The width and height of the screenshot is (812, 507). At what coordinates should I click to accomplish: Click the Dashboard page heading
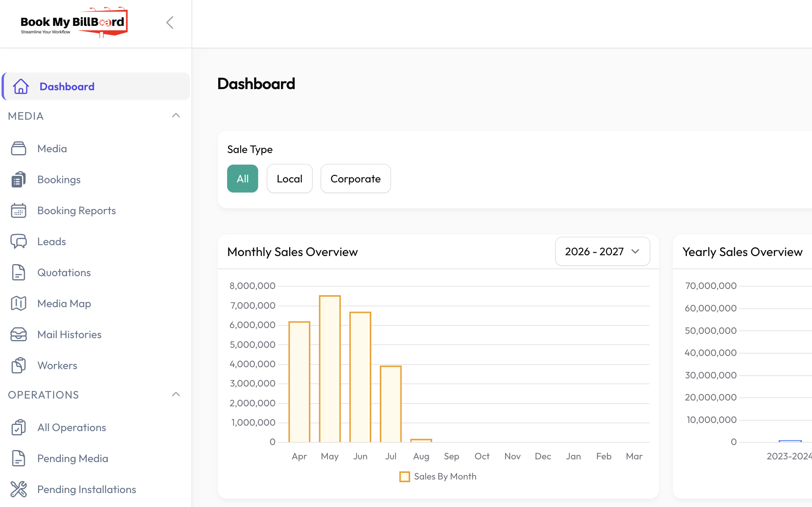[256, 84]
